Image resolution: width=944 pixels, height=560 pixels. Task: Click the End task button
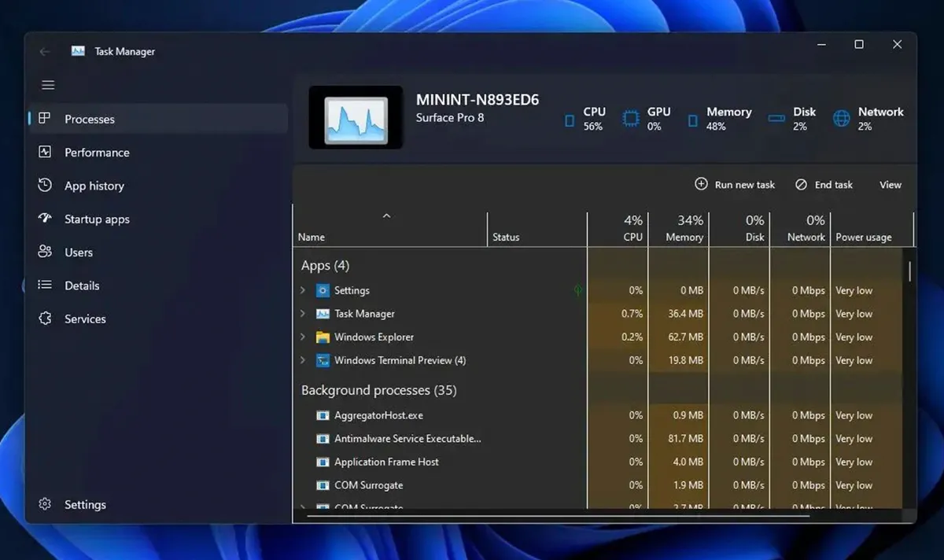pyautogui.click(x=824, y=185)
